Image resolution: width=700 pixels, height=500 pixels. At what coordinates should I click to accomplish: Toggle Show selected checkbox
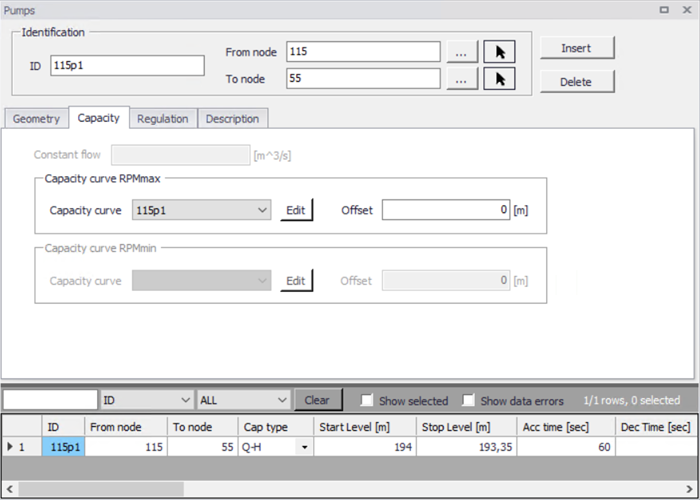click(367, 400)
